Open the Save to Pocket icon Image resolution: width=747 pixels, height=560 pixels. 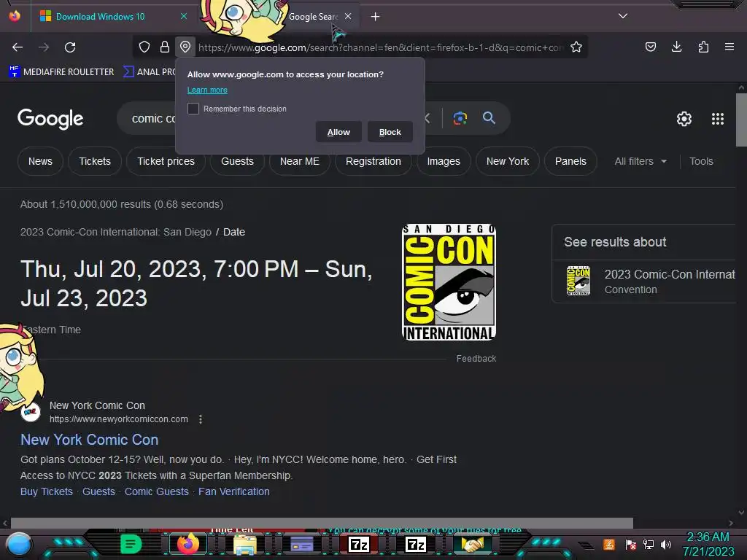tap(650, 47)
